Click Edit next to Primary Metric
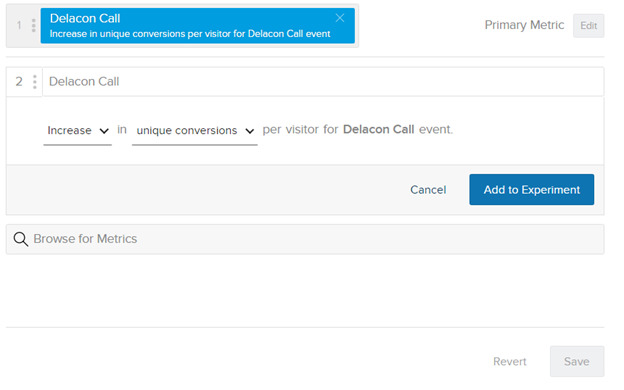624x390 pixels. click(588, 26)
